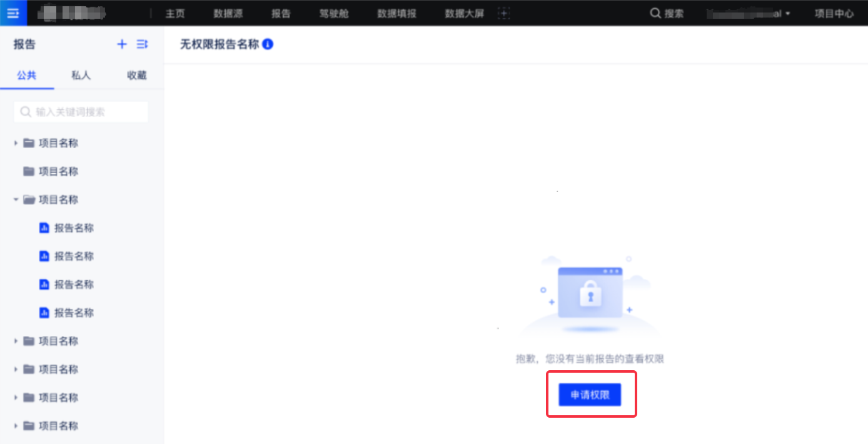
Task: Click the 申请权限 button
Action: coord(590,395)
